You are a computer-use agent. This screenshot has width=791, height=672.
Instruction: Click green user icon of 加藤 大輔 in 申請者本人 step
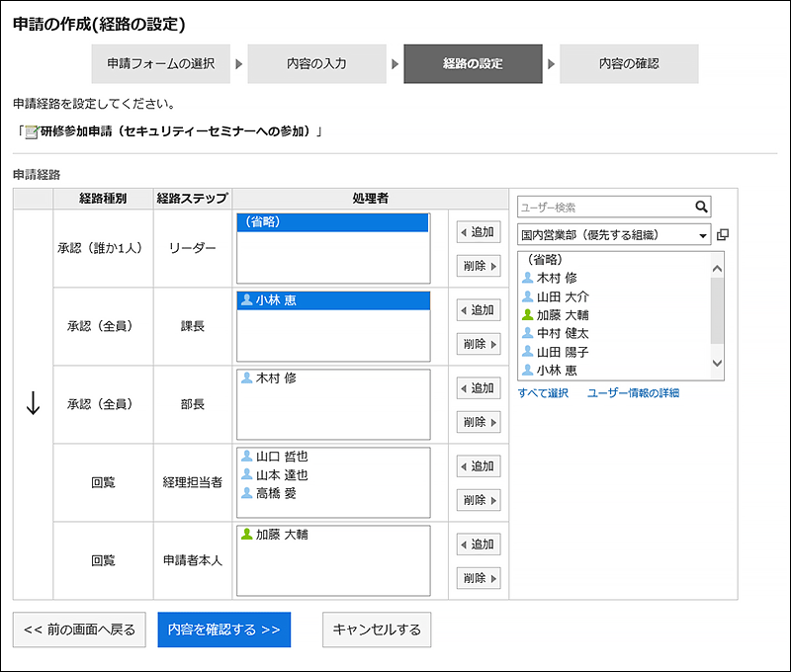click(246, 534)
